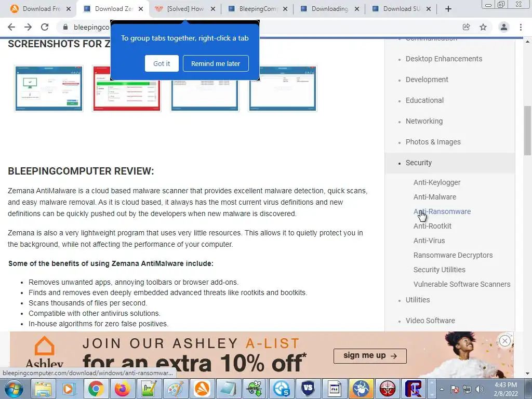This screenshot has width=532, height=399.
Task: Open the Anti-Keylogger category link
Action: 436,182
